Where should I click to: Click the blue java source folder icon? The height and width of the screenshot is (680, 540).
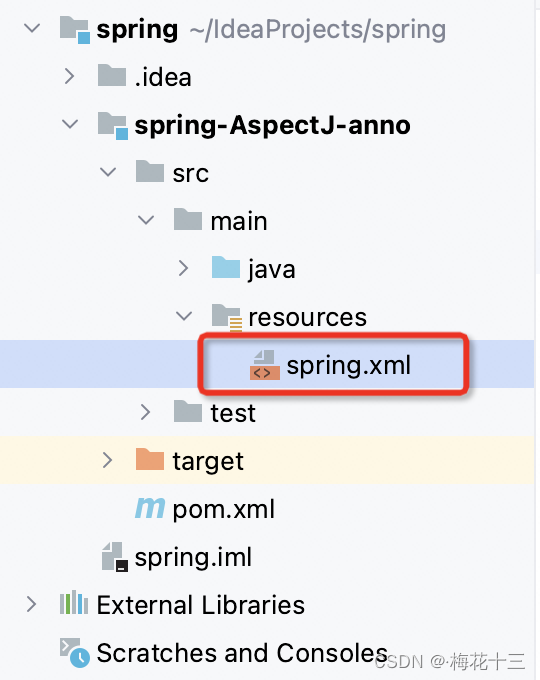(226, 267)
